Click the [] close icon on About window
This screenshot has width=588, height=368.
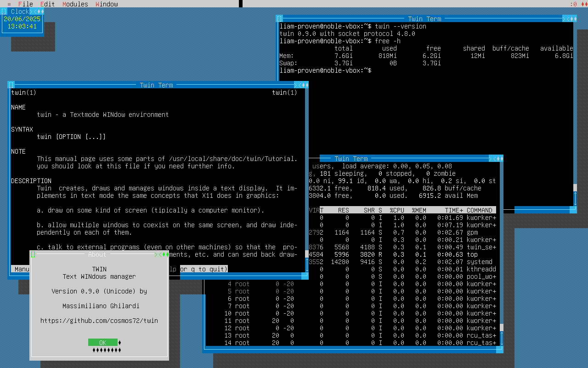coord(33,254)
